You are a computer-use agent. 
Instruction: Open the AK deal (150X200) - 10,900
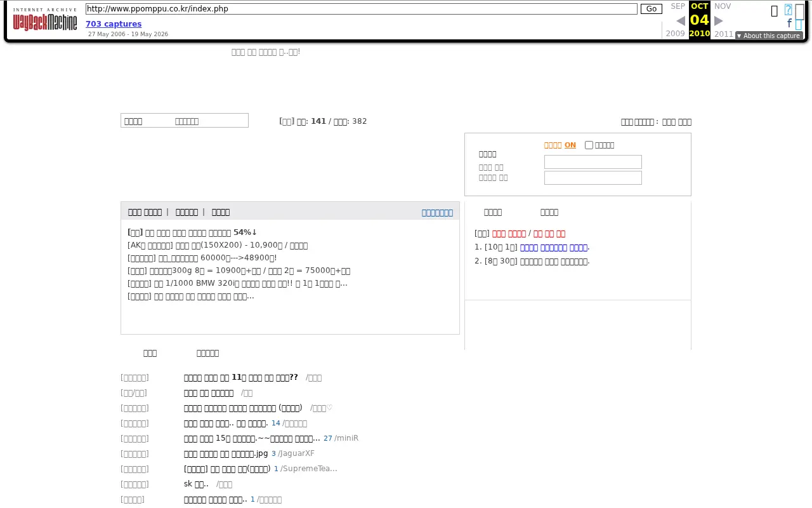point(218,245)
